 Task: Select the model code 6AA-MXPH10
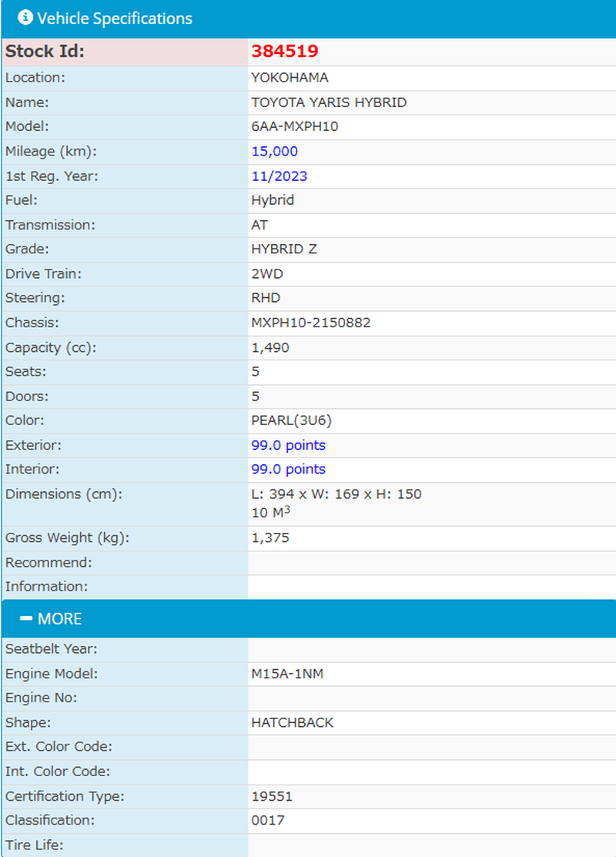(x=295, y=126)
